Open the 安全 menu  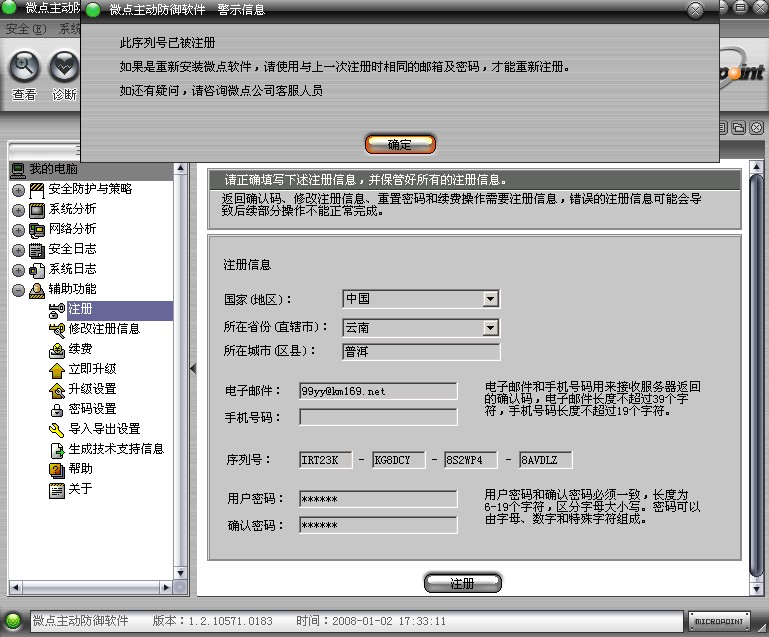(x=26, y=29)
